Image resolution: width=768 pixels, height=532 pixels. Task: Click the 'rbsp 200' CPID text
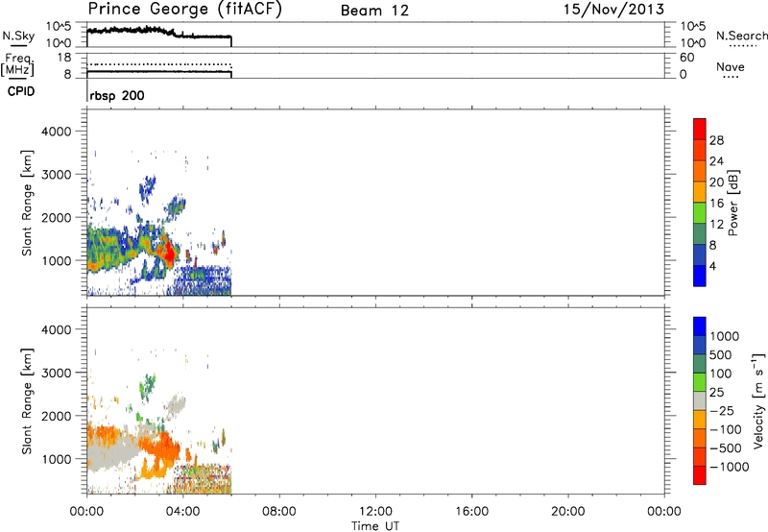(117, 95)
